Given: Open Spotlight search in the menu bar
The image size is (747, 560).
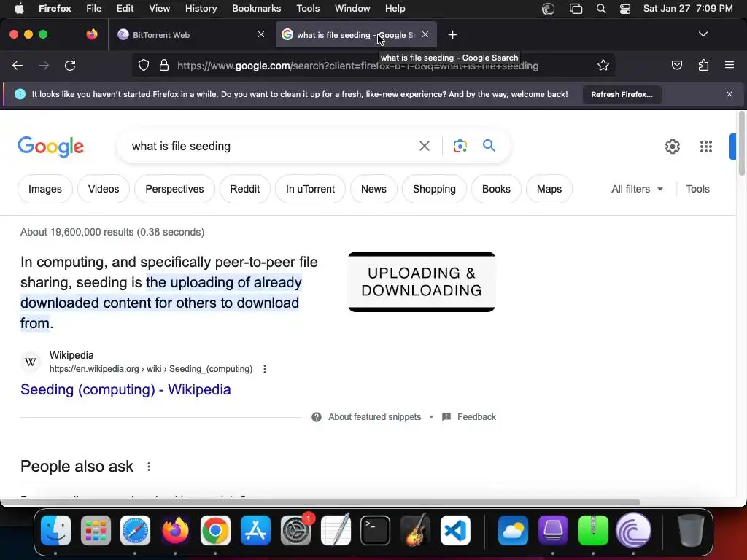Looking at the screenshot, I should [601, 9].
